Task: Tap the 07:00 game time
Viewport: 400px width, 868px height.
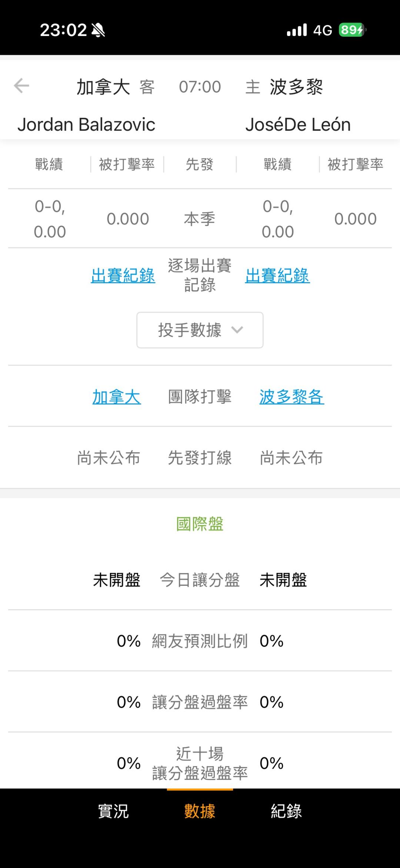Action: 200,87
